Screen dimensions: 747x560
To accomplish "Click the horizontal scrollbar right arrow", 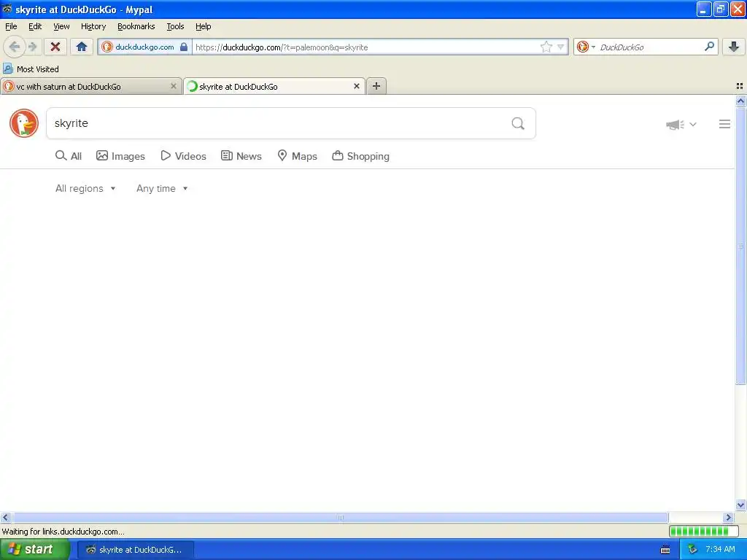I will pos(729,518).
